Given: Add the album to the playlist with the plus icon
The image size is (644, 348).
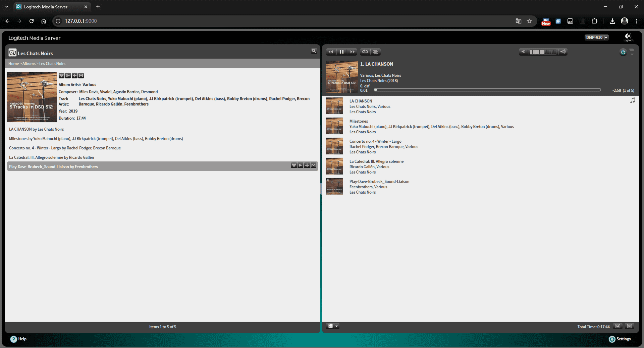Looking at the screenshot, I should (x=74, y=76).
